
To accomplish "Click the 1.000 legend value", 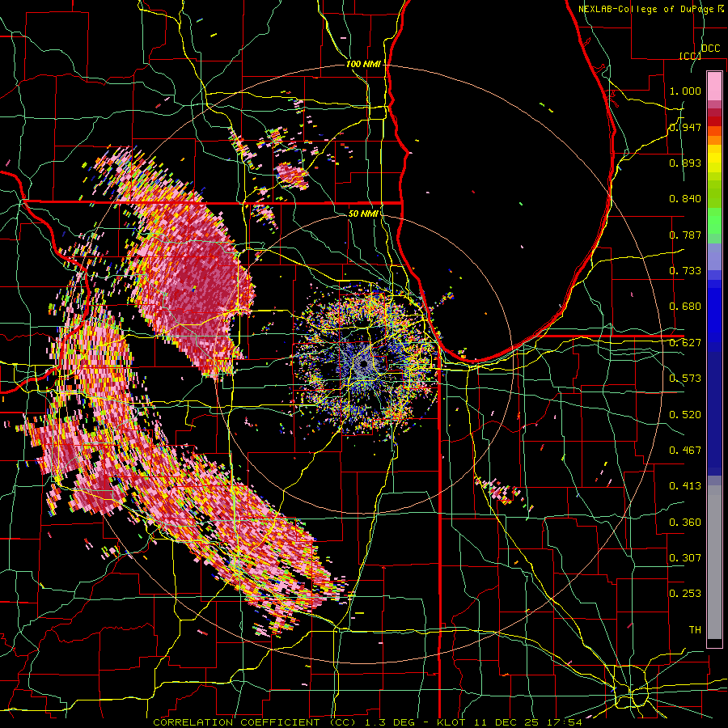I will pos(685,91).
